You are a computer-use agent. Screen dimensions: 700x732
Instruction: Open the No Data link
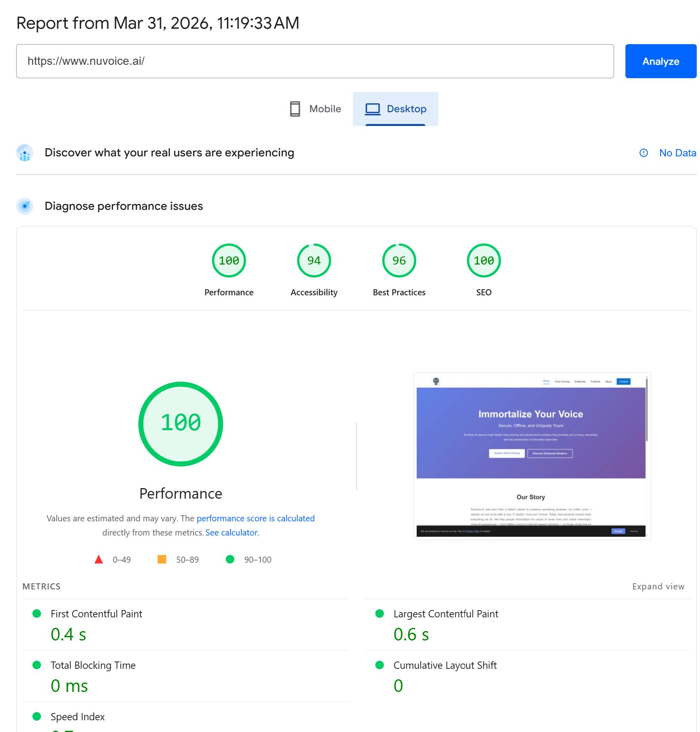point(677,153)
